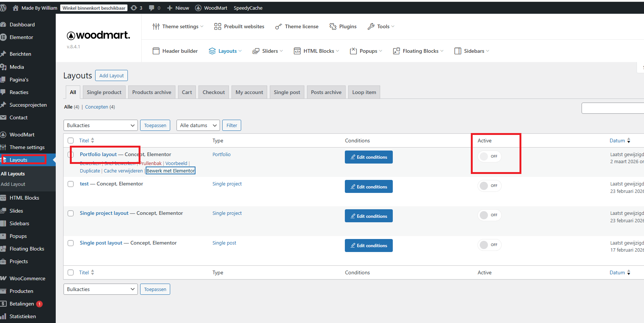Click the Floating Blocks icon in top nav

pos(397,51)
